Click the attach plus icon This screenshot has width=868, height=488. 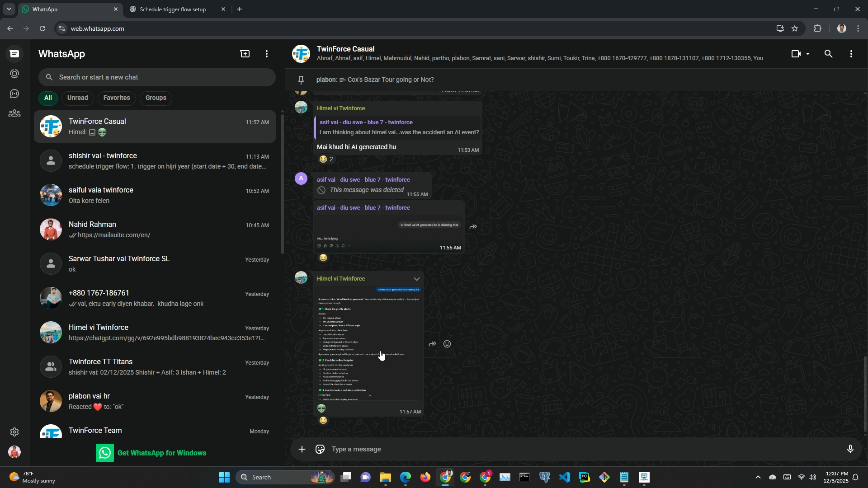(x=302, y=449)
